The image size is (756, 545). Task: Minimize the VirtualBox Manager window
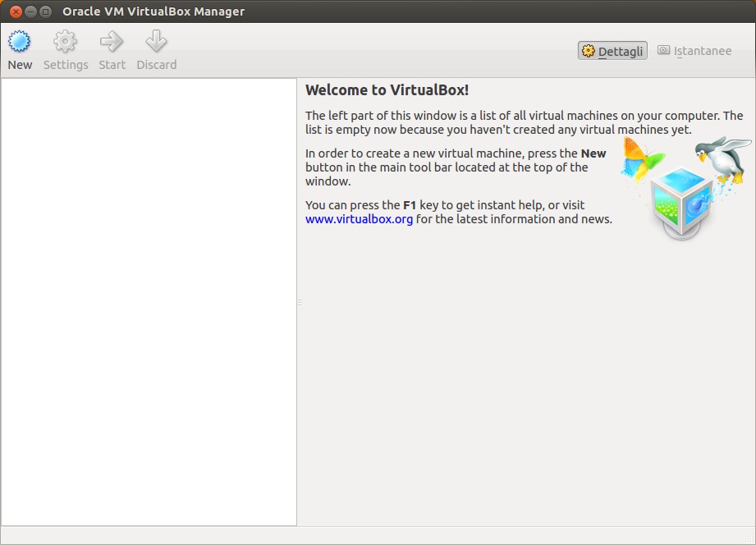click(x=30, y=11)
